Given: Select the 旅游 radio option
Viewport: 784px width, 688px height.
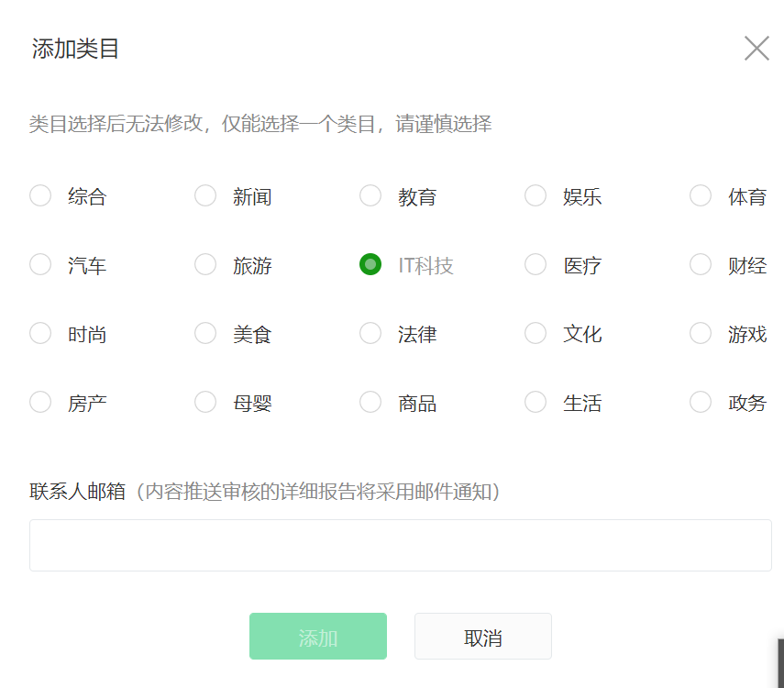Looking at the screenshot, I should click(x=205, y=265).
